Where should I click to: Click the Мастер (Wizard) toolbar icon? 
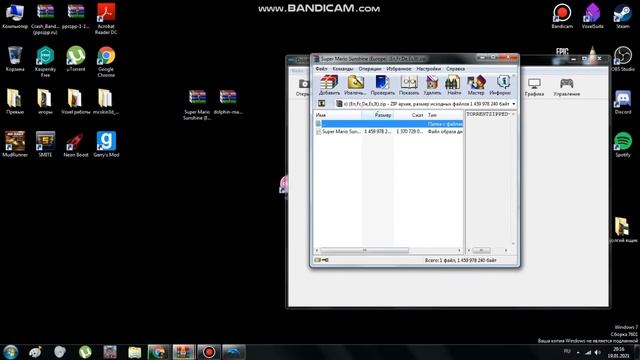pos(476,85)
